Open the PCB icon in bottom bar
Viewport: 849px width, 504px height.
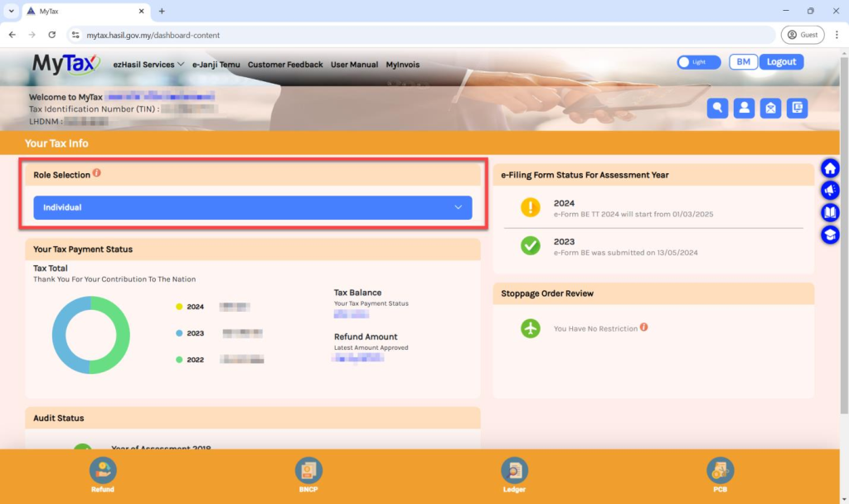point(720,475)
